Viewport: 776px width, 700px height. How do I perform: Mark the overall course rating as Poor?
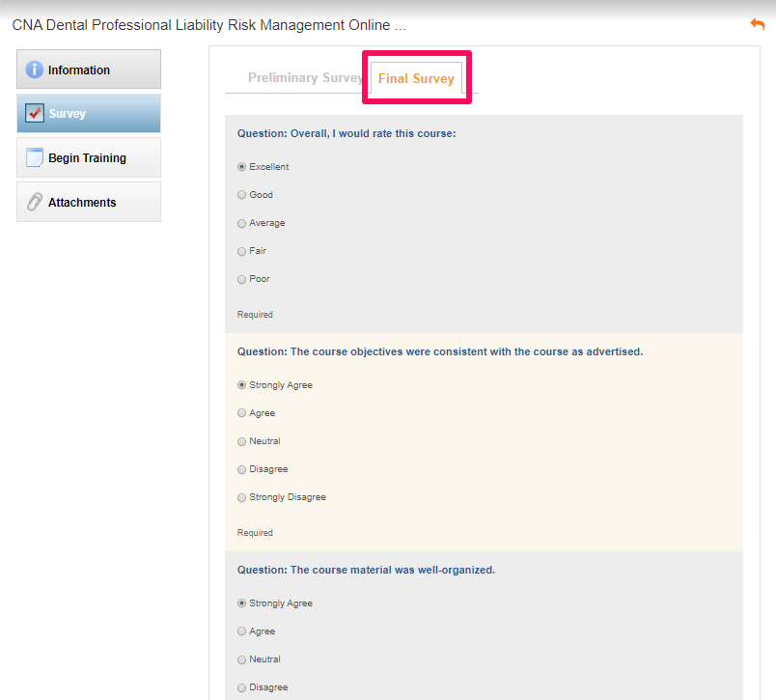(x=241, y=279)
